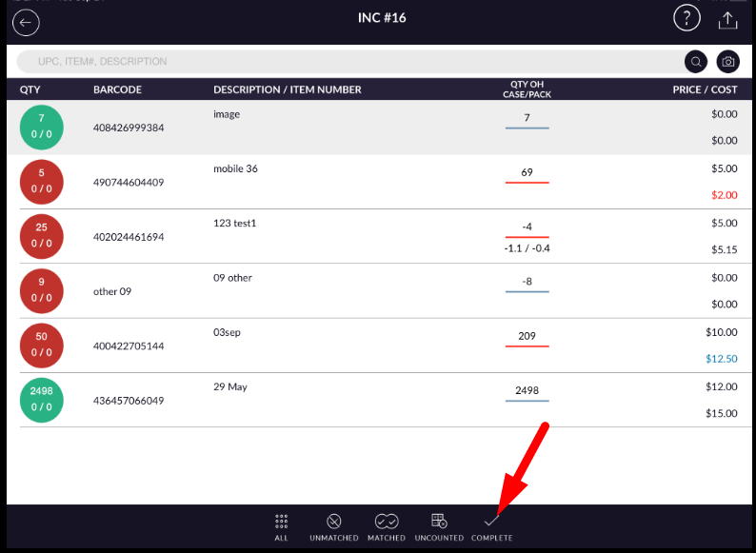Open camera barcode scanner icon
This screenshot has height=553, width=756.
click(x=727, y=62)
